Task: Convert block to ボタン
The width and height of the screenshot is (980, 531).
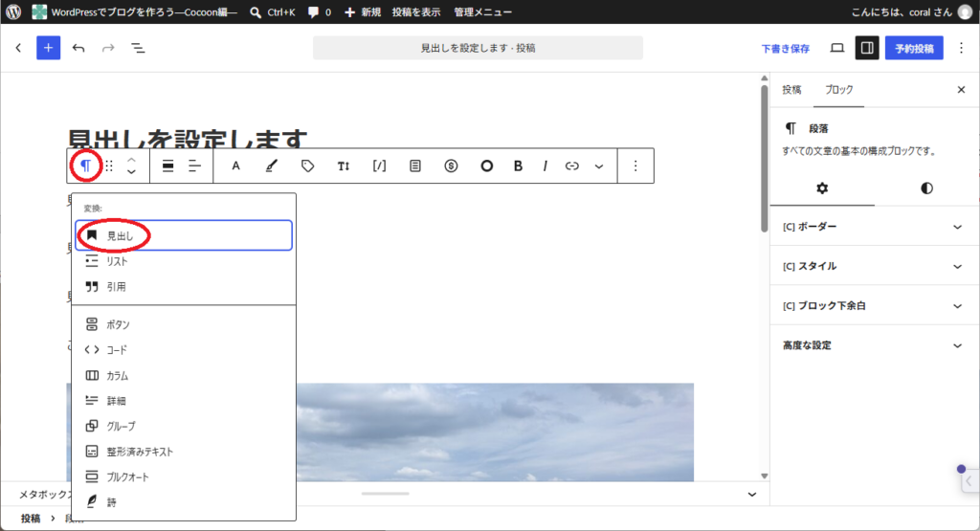Action: (x=184, y=324)
